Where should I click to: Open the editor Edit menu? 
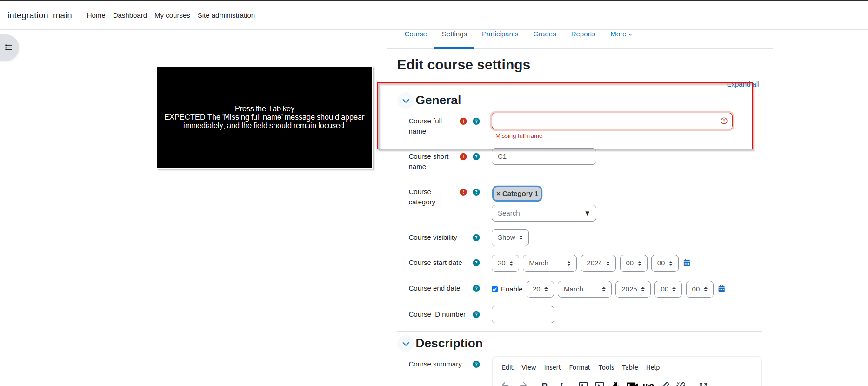pyautogui.click(x=507, y=367)
